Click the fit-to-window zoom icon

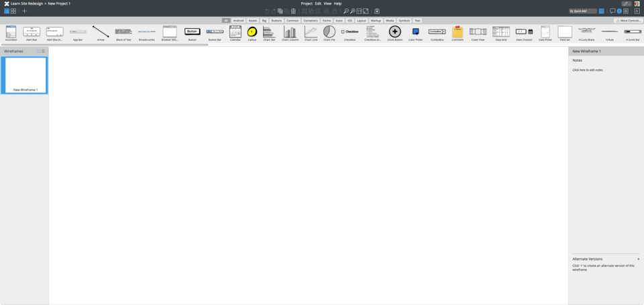pos(366,11)
